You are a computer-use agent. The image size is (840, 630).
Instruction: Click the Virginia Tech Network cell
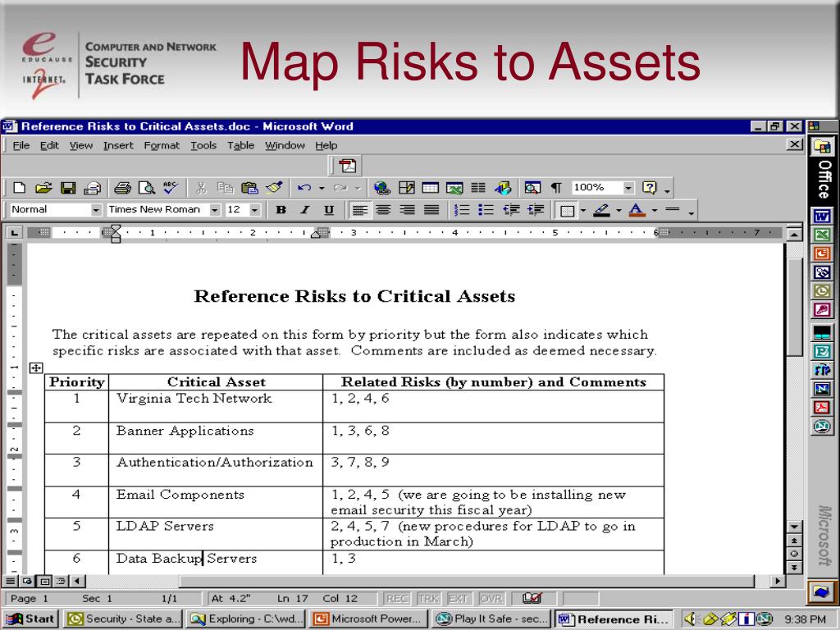pos(216,405)
